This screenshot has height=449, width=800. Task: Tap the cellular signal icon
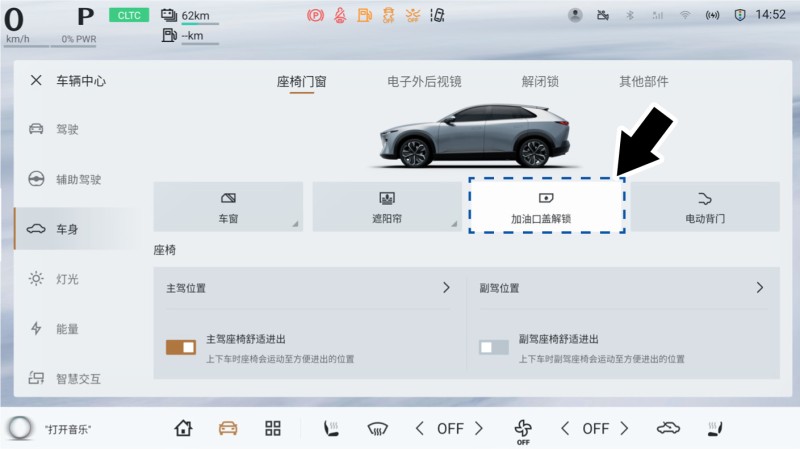(658, 16)
